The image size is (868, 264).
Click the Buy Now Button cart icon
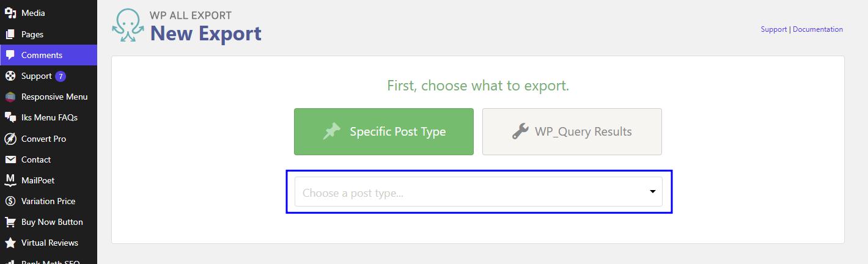pos(10,222)
